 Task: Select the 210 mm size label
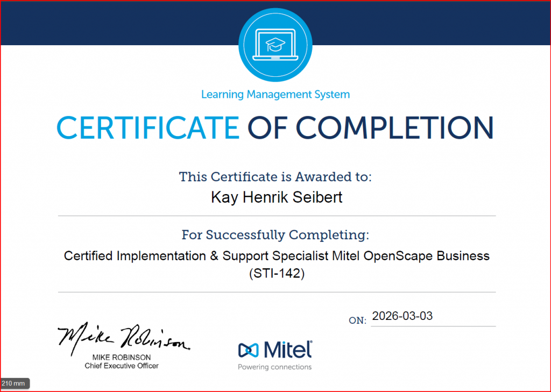tap(15, 383)
